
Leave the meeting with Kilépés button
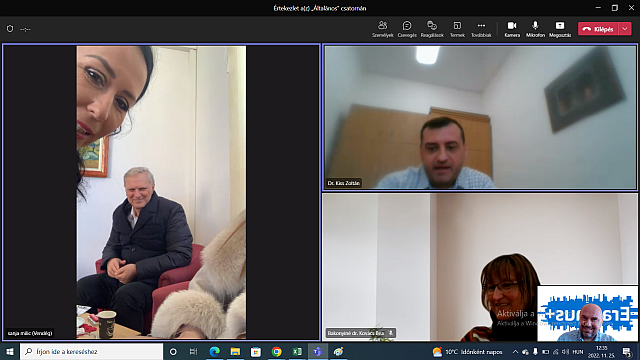598,29
